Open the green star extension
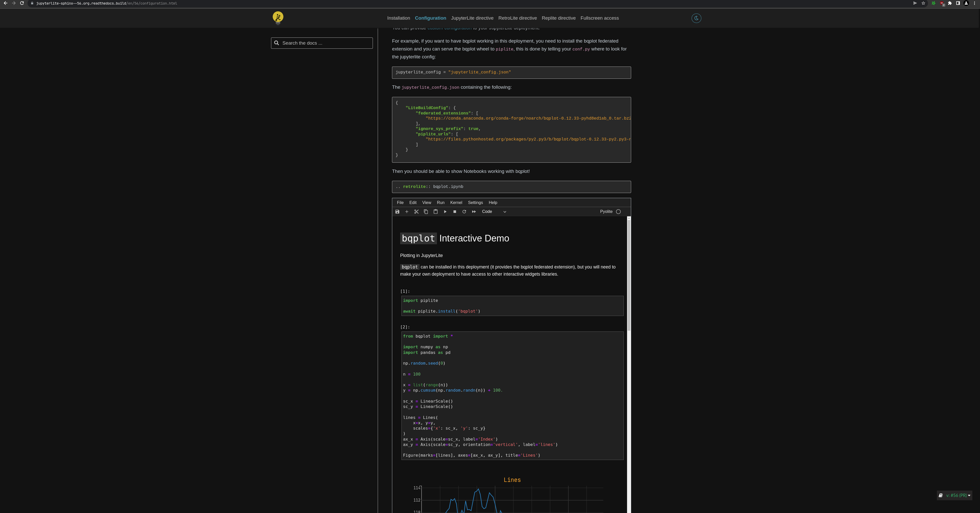Image resolution: width=980 pixels, height=513 pixels. point(934,3)
